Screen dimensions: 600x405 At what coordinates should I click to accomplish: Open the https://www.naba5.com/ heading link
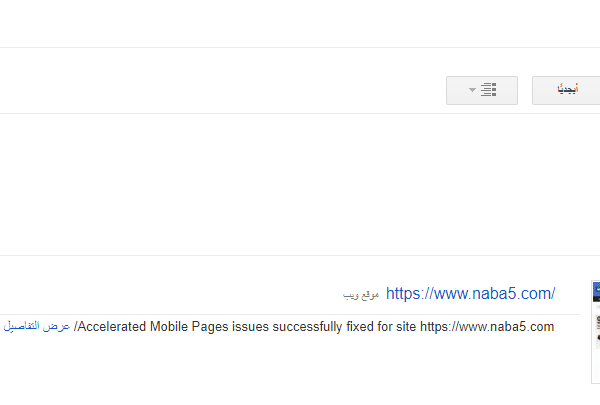click(470, 294)
